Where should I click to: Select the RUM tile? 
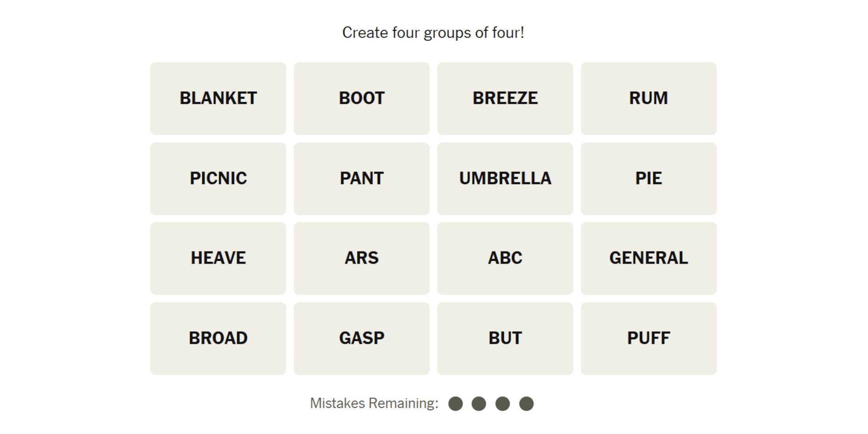(x=648, y=98)
